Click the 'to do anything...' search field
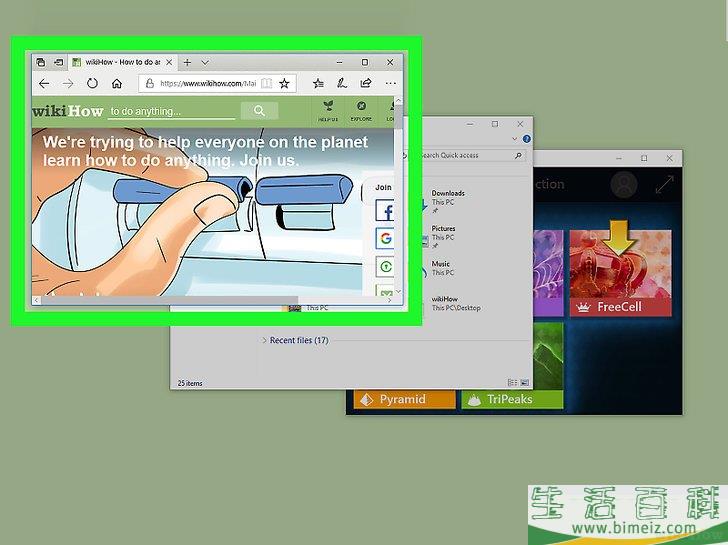The image size is (728, 545). click(171, 111)
